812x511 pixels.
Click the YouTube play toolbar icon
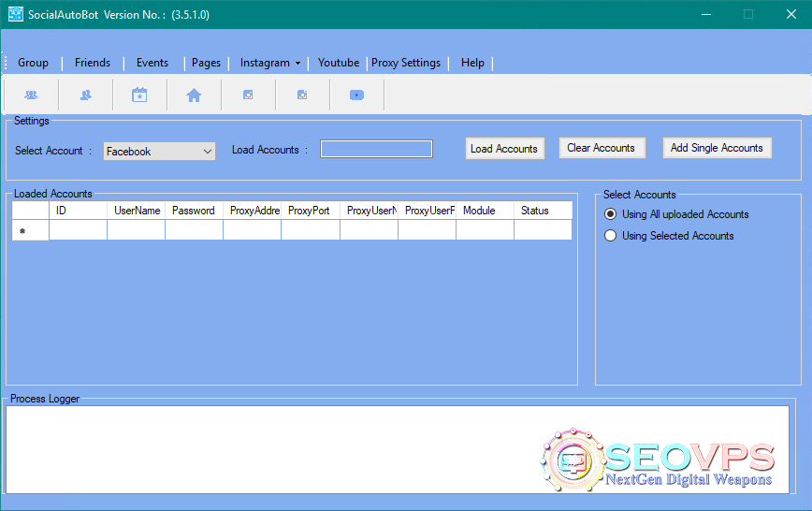(356, 95)
